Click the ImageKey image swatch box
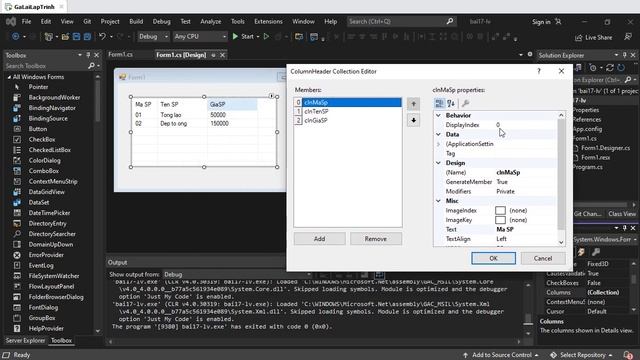 [500, 220]
